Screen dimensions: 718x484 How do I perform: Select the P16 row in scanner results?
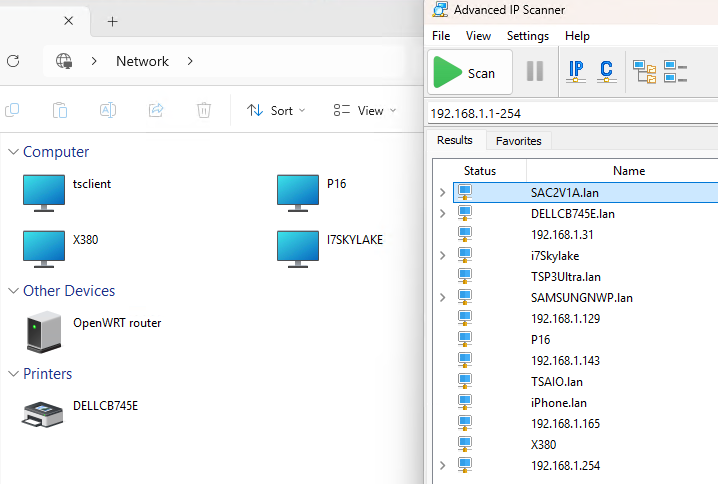point(586,340)
